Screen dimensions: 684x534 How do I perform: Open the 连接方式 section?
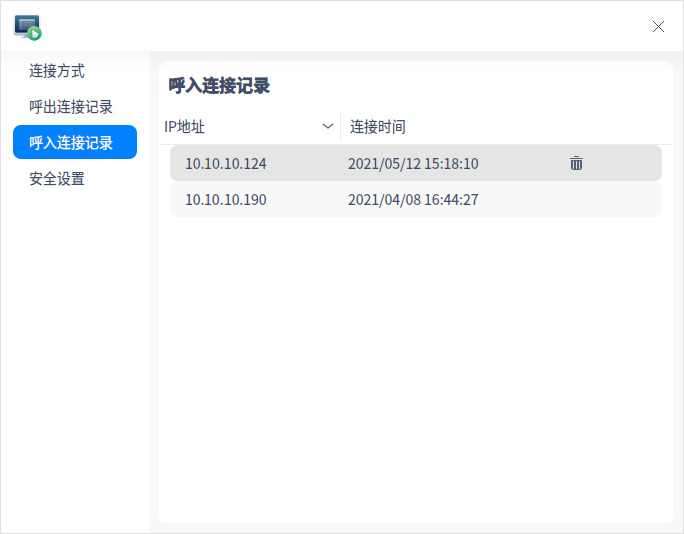57,71
